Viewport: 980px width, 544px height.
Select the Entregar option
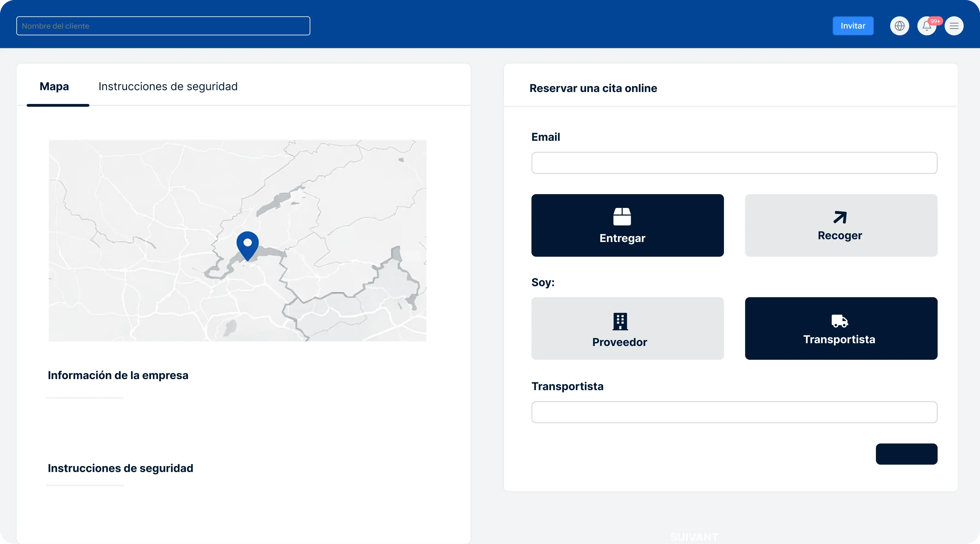[x=627, y=225]
